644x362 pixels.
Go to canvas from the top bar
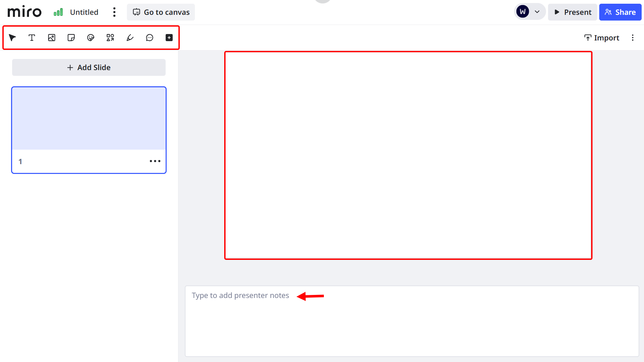pyautogui.click(x=161, y=12)
